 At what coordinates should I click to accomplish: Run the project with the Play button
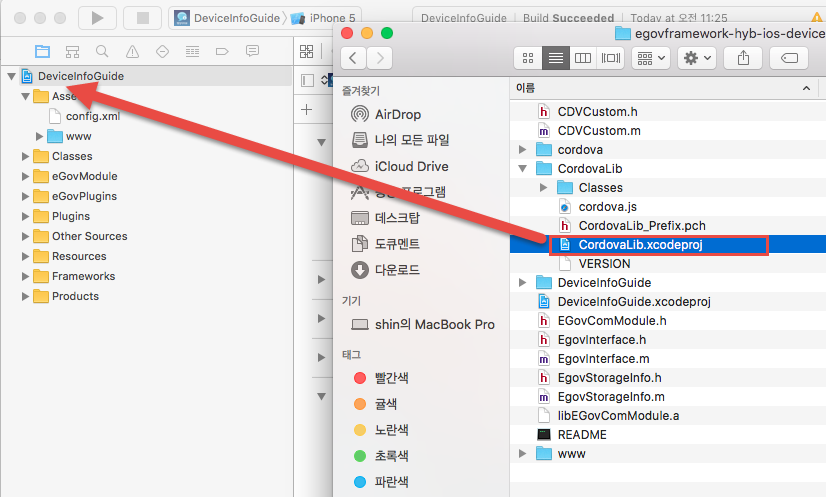point(97,17)
